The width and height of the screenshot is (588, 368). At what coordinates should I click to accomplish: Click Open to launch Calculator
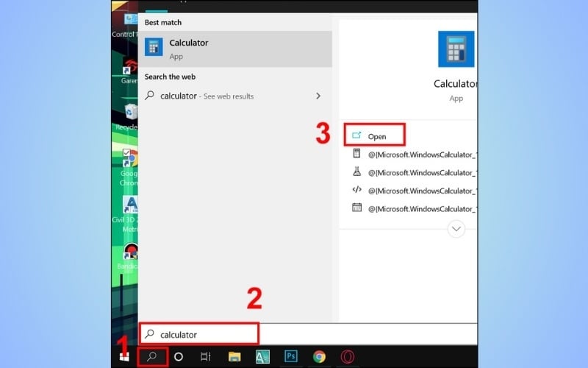(376, 136)
